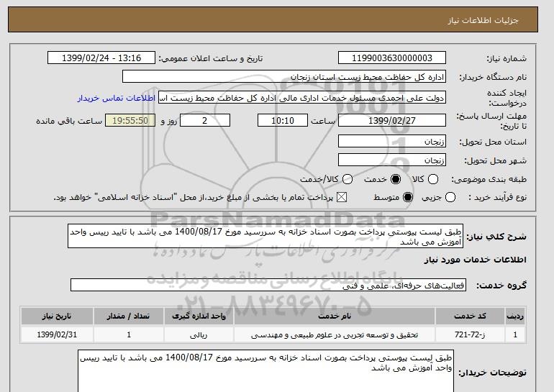Select the کالا/خدمت radio button

coord(348,179)
